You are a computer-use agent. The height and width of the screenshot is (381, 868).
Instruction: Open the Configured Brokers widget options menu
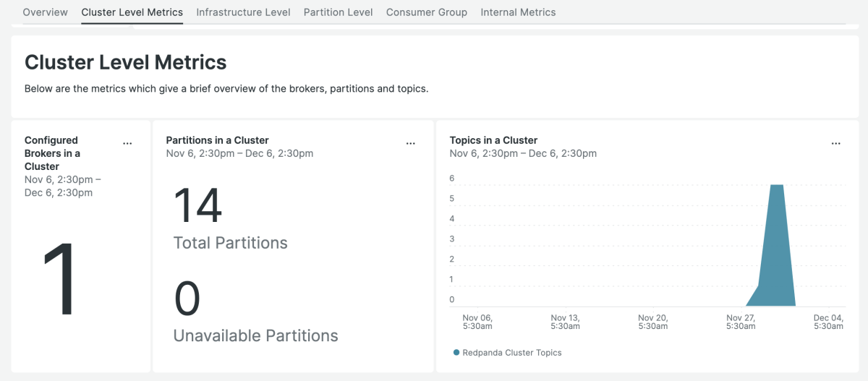click(x=127, y=143)
